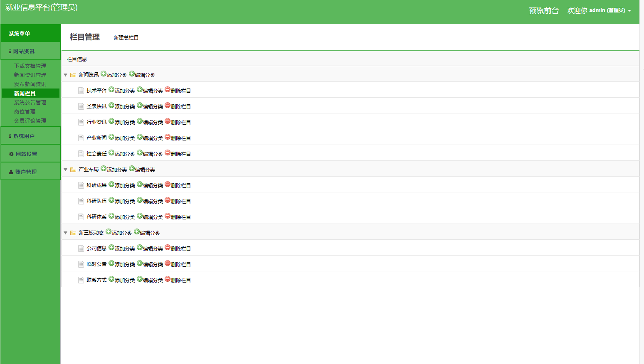The image size is (644, 364).
Task: Click the 新建总栏目 button
Action: click(x=126, y=38)
